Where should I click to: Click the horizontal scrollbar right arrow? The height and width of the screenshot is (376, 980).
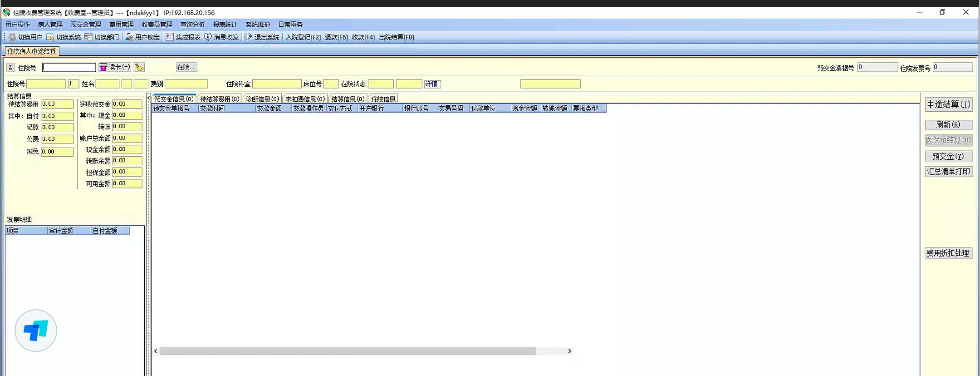pyautogui.click(x=570, y=351)
